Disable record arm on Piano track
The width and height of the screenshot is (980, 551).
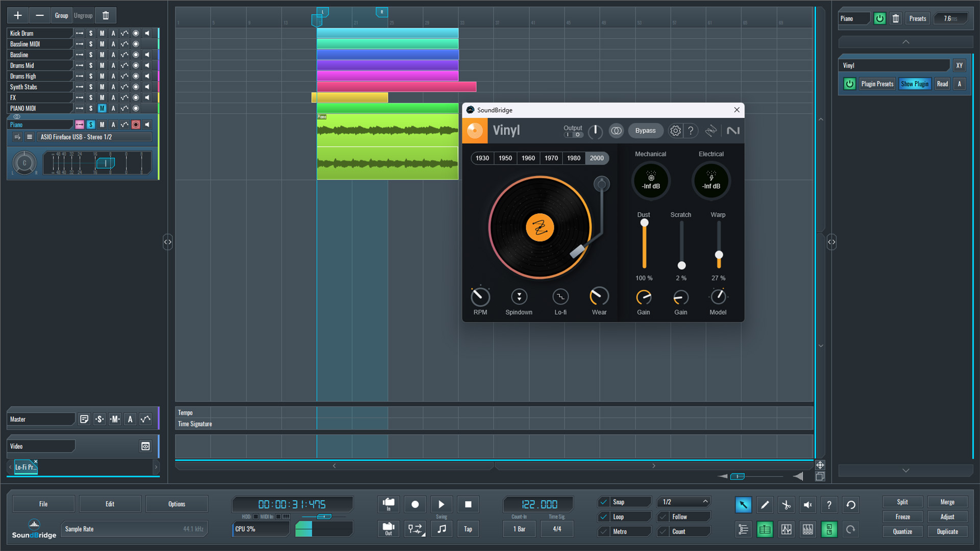(136, 124)
